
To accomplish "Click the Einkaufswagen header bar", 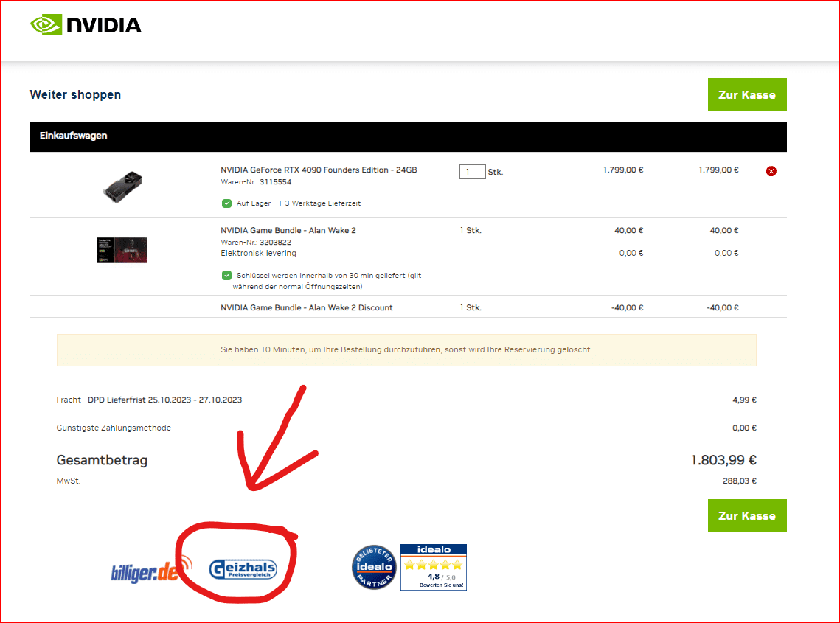I will [409, 136].
